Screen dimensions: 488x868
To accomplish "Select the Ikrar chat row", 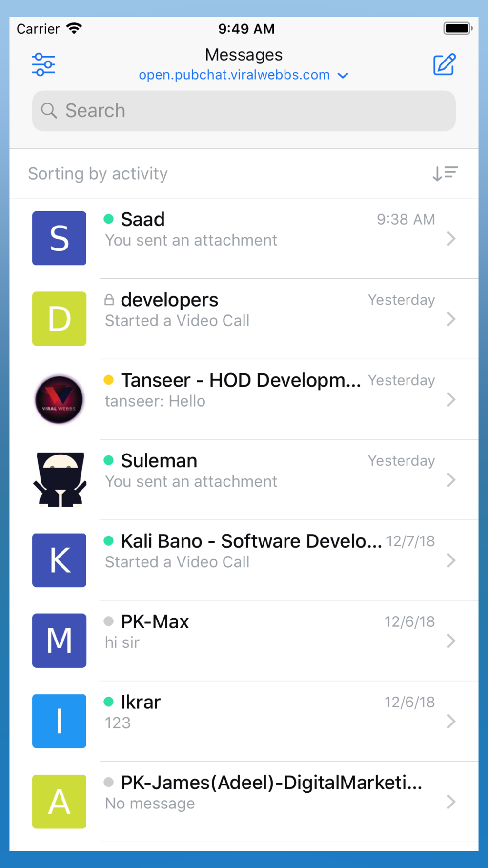I will pyautogui.click(x=244, y=721).
